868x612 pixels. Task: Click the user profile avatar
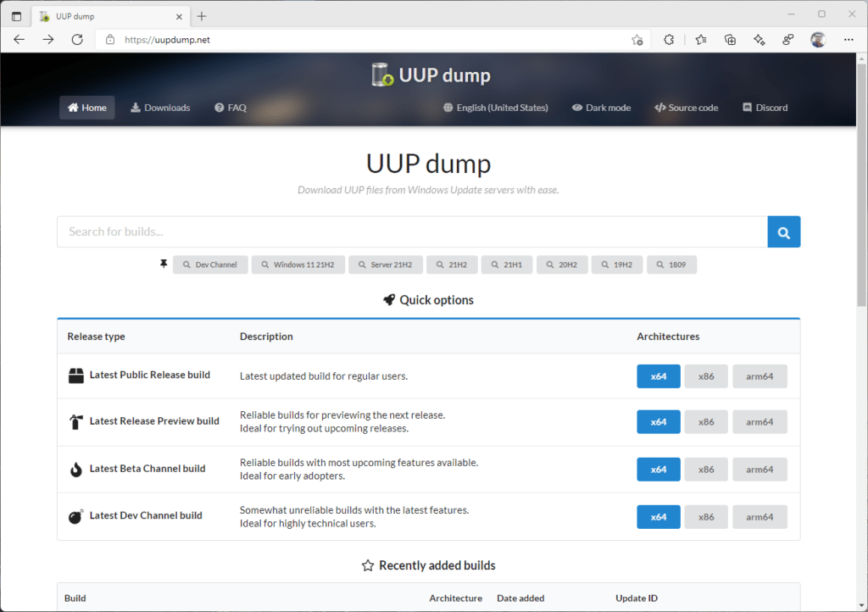[818, 39]
